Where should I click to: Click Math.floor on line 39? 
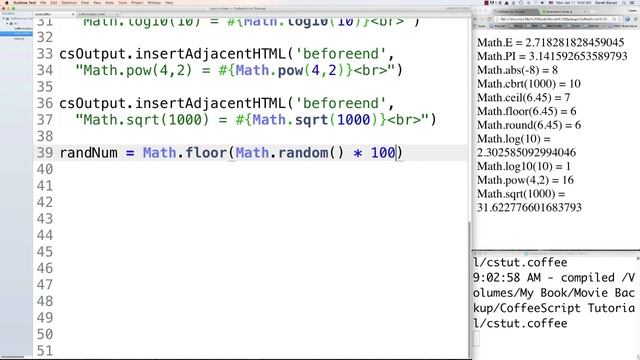[185, 153]
